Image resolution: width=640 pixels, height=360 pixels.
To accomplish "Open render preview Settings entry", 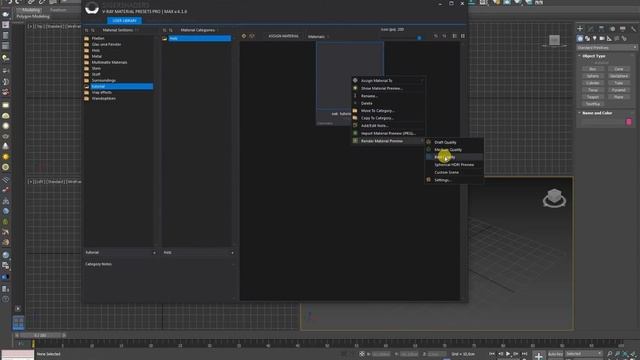I will pyautogui.click(x=454, y=180).
